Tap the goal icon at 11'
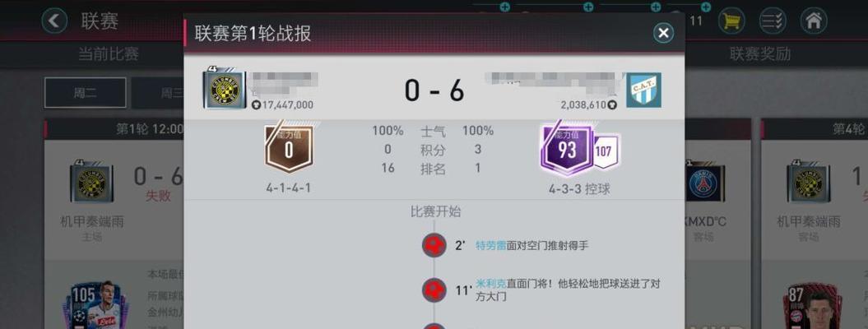Viewport: 868px width, 329px height. point(434,290)
